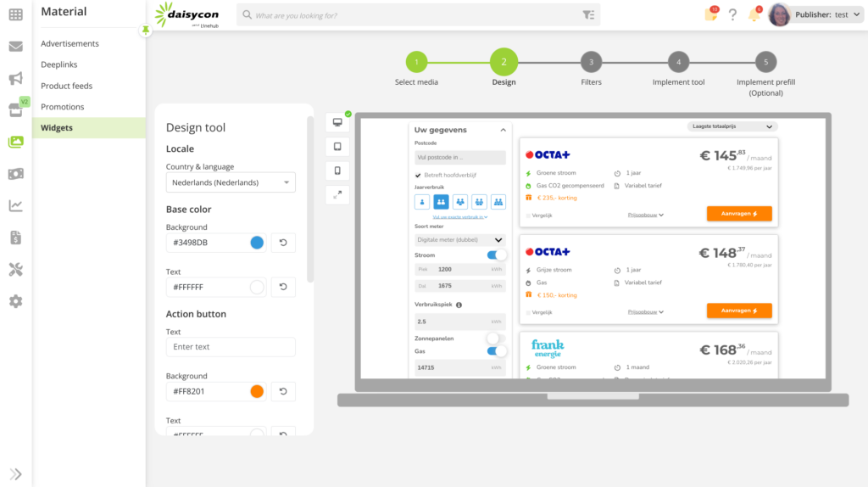Open the notifications bell icon
Screen dimensions: 868x487
coord(754,14)
